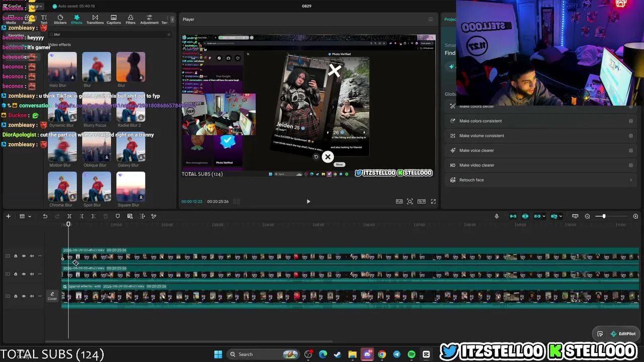Screen dimensions: 644x362
Task: Click the record voiceover microphone icon
Action: click(x=497, y=216)
